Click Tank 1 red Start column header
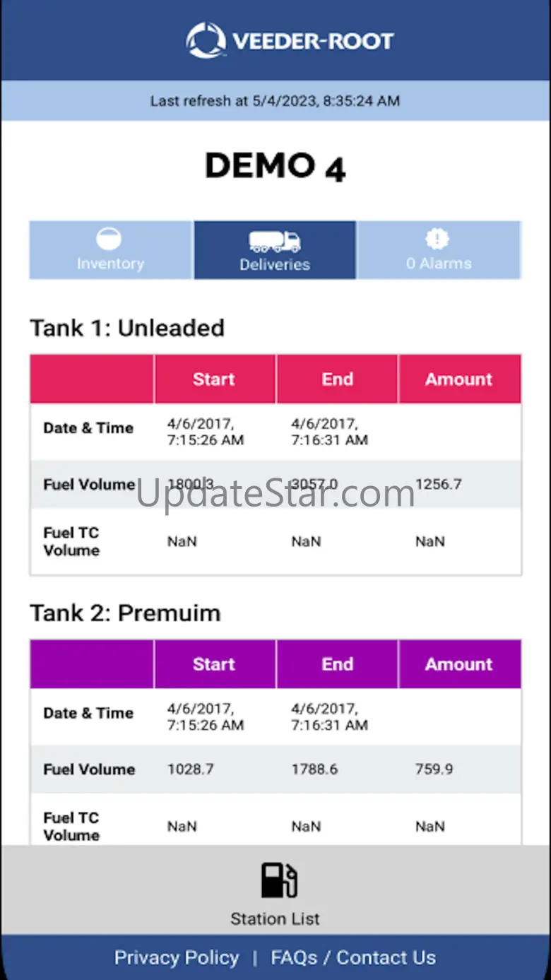 coord(214,379)
